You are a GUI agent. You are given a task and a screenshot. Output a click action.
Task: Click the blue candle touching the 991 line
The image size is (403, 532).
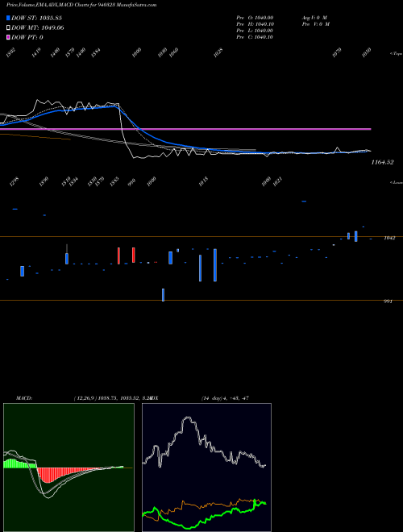pyautogui.click(x=163, y=295)
